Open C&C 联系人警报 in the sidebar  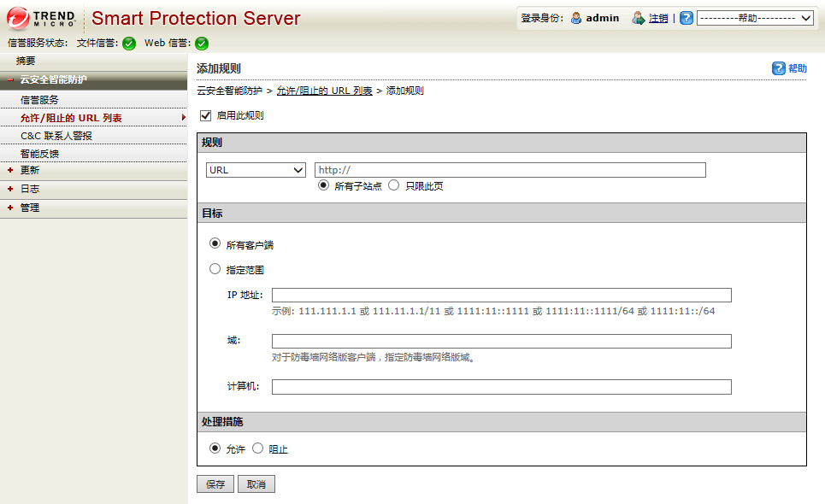(x=56, y=136)
